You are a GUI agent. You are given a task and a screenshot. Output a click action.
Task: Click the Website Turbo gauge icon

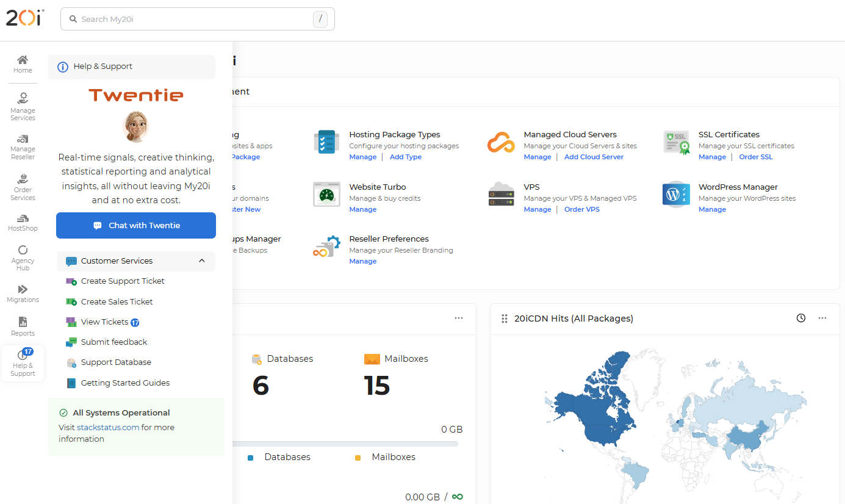[326, 194]
